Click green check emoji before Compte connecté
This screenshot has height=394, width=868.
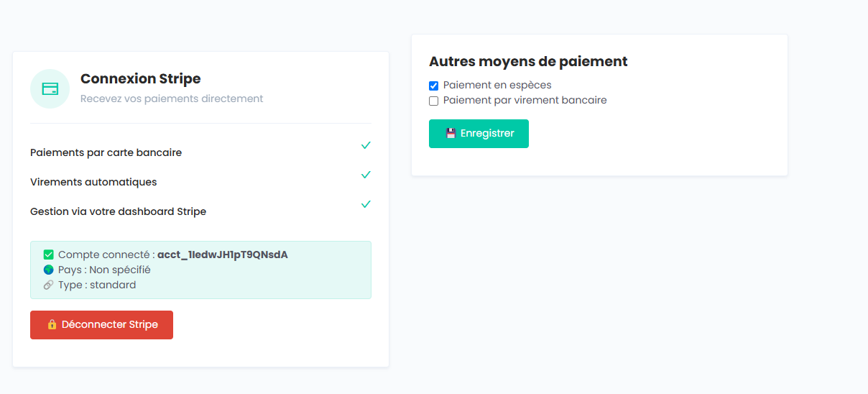pyautogui.click(x=49, y=255)
